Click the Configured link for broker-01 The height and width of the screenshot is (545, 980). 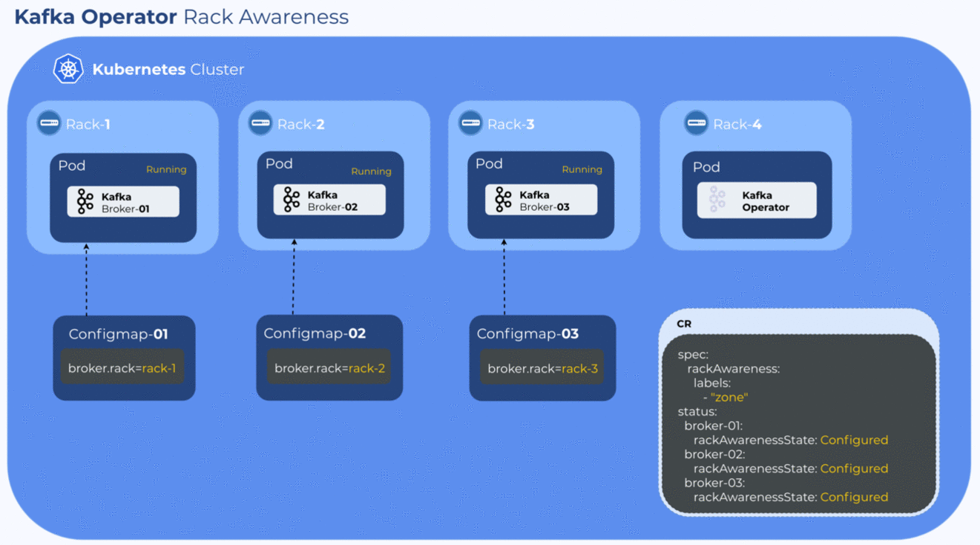pos(854,440)
